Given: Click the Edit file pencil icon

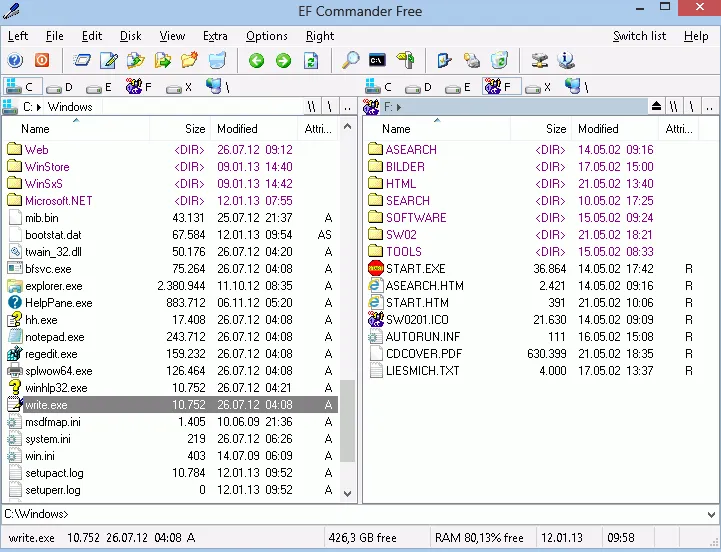Looking at the screenshot, I should [109, 60].
